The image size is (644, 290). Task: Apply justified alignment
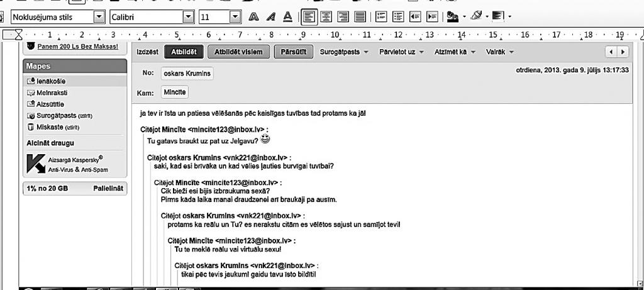point(360,17)
